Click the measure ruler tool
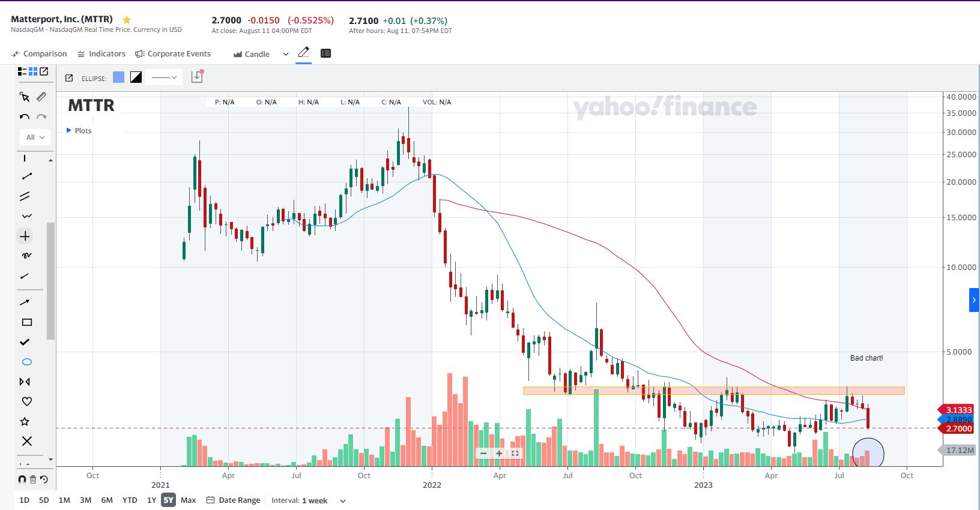Viewport: 980px width, 510px height. [41, 97]
